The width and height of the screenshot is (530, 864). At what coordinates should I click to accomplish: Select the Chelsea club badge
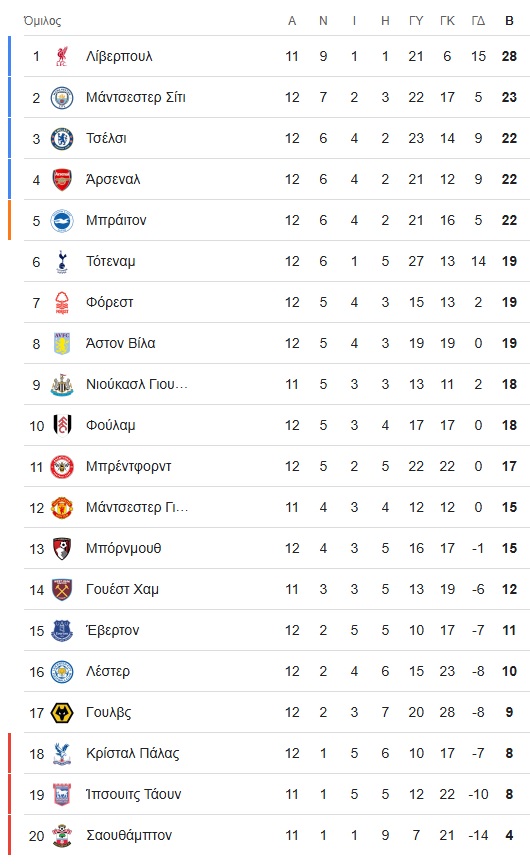click(62, 138)
